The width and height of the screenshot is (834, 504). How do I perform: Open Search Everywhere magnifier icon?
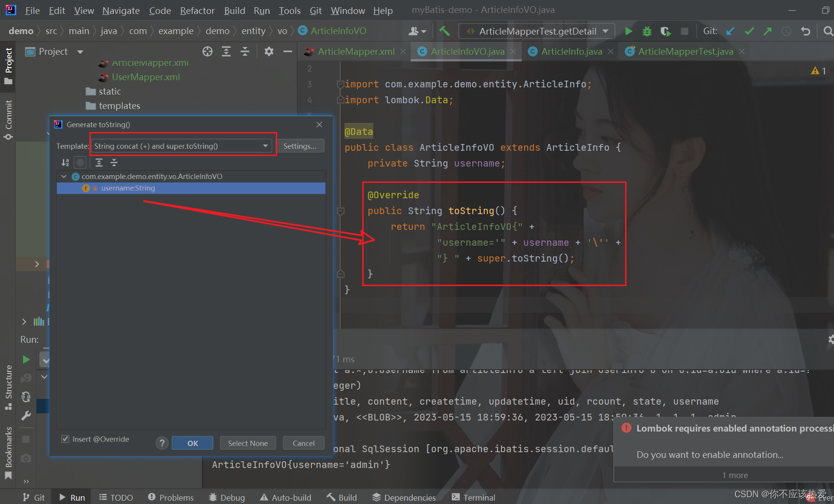(x=828, y=31)
